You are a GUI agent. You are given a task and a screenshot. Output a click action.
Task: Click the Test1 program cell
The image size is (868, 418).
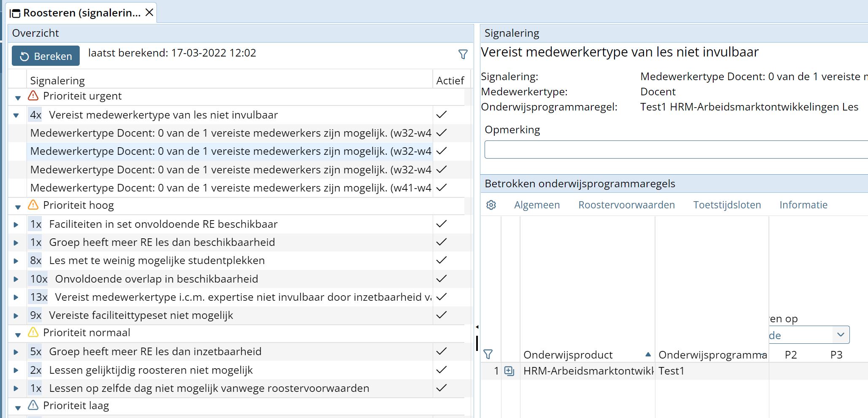(x=671, y=371)
